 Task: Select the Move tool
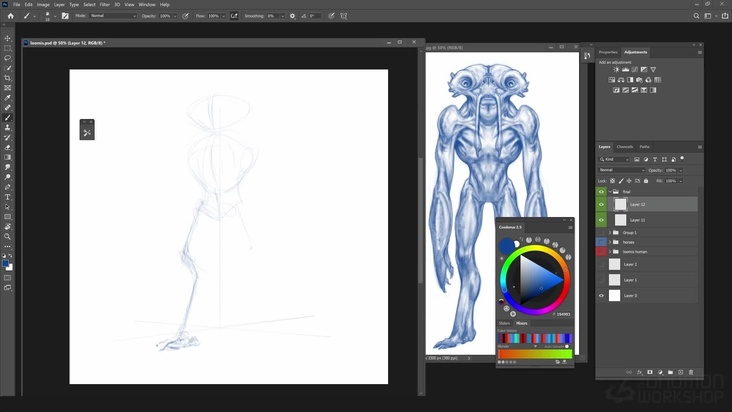click(7, 38)
